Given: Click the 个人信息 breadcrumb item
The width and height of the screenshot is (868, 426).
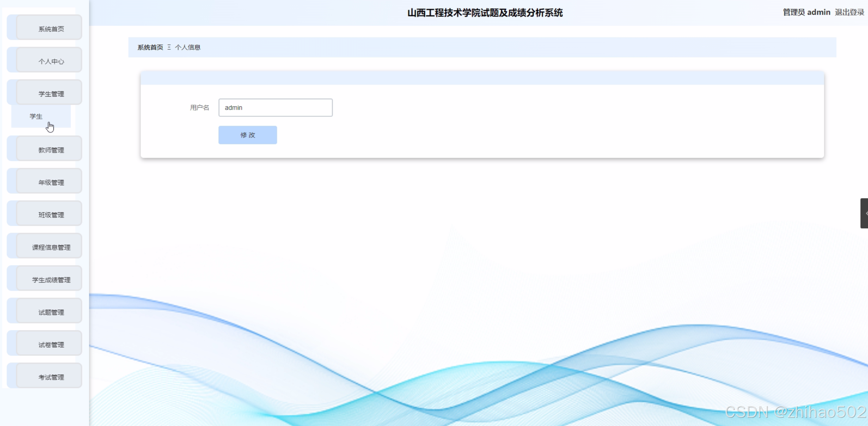Looking at the screenshot, I should pos(187,47).
